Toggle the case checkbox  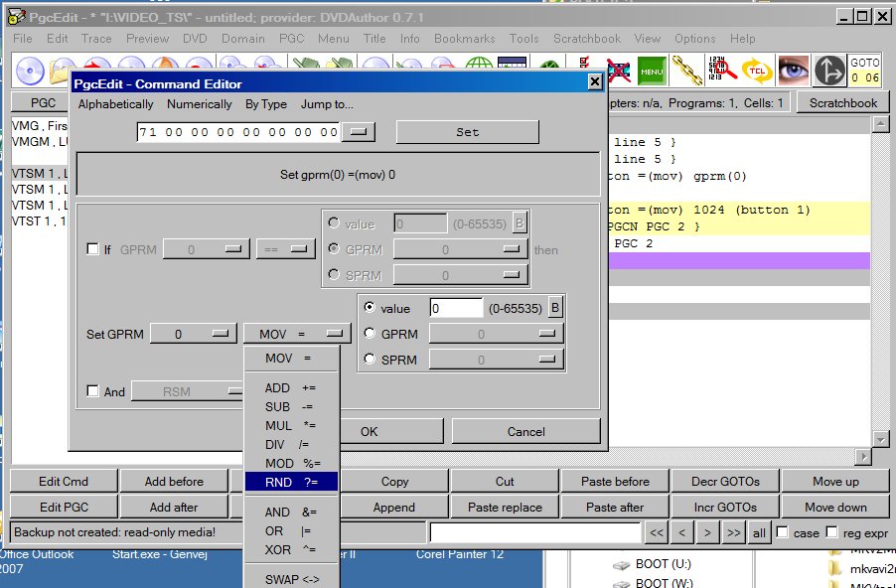pos(783,532)
